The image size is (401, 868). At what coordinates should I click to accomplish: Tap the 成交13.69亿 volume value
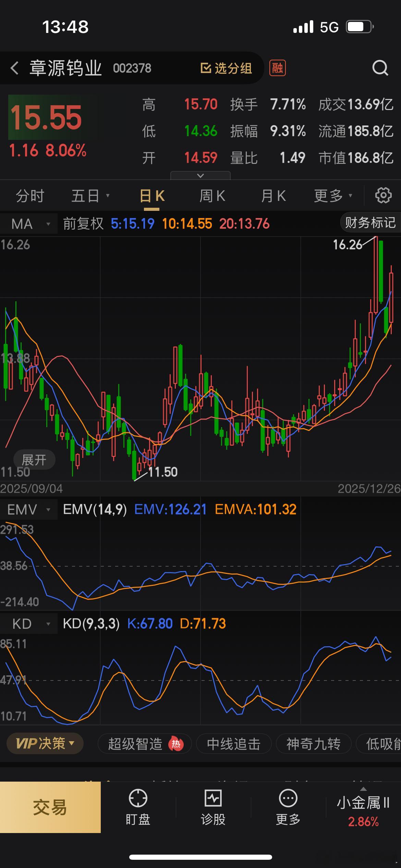pos(356,105)
